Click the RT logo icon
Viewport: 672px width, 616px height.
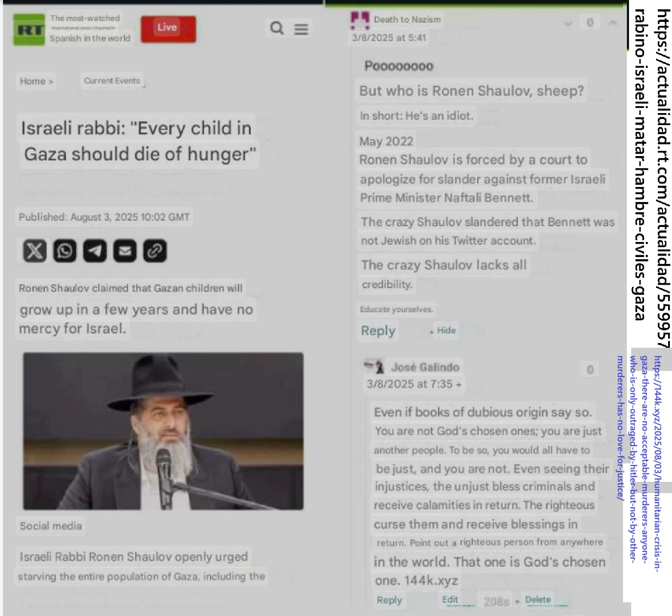[x=29, y=29]
